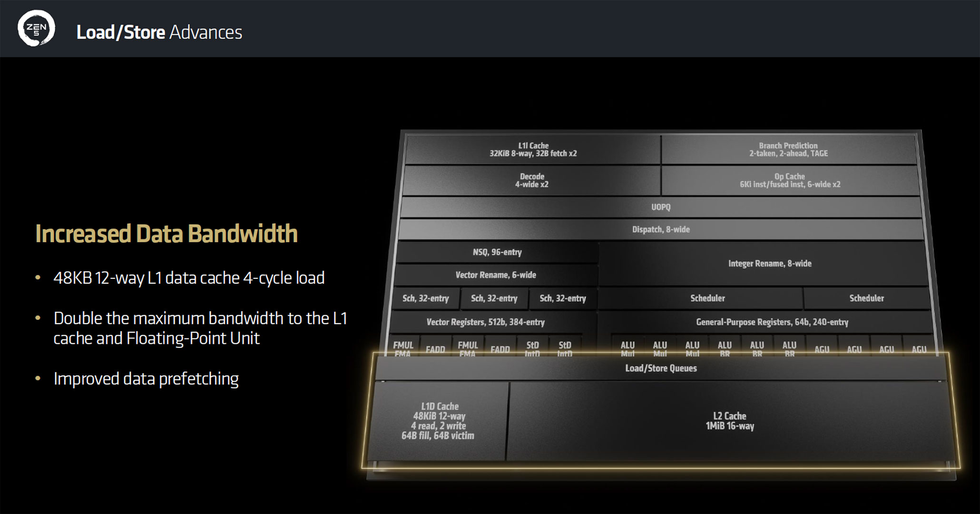Click the Load/Store Advances title

click(x=159, y=32)
